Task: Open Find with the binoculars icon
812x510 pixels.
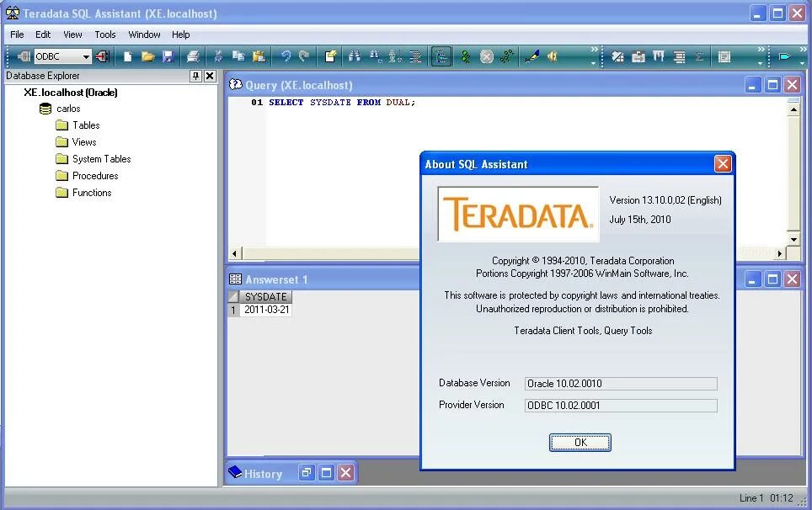Action: [x=355, y=56]
